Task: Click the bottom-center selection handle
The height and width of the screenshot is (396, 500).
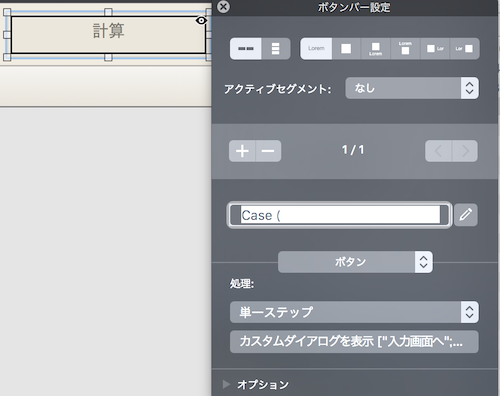Action: [x=108, y=57]
